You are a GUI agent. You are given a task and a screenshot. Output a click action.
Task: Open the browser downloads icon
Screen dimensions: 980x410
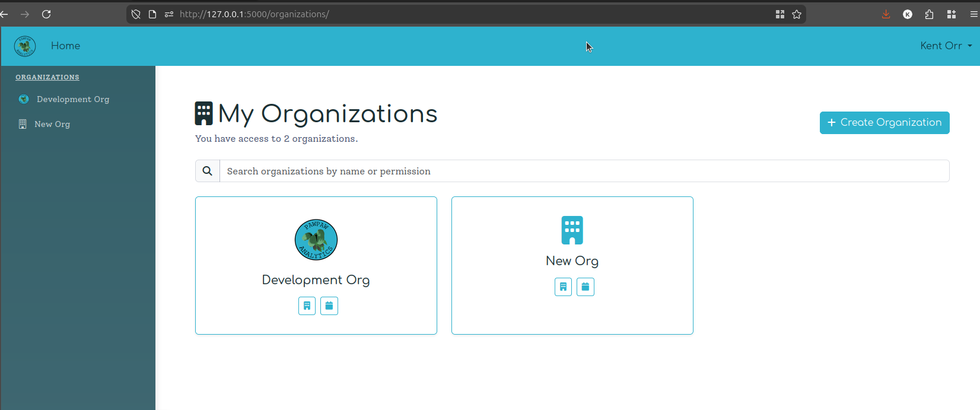[886, 14]
